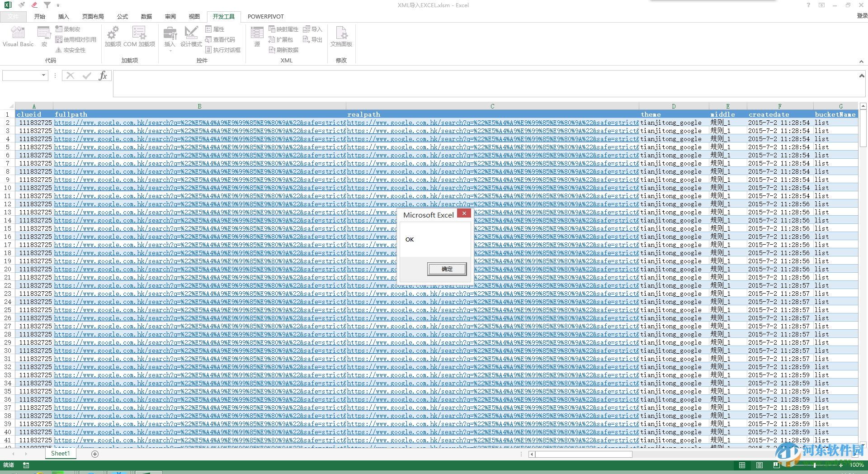
Task: Click 确定 in the Microsoft Excel dialog
Action: point(447,269)
